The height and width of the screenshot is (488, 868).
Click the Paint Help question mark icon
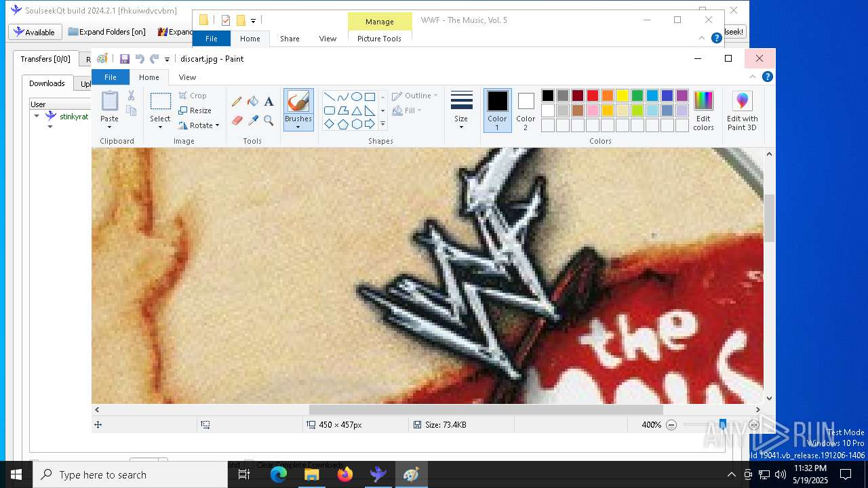pyautogui.click(x=767, y=77)
